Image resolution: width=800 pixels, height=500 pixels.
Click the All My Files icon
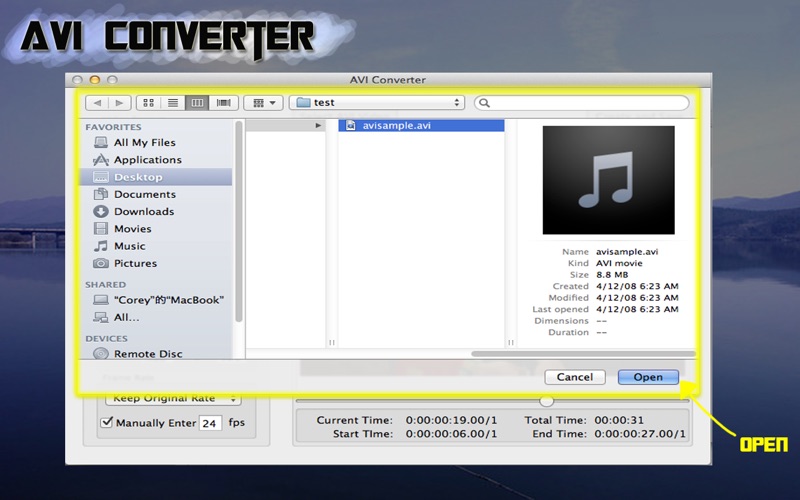[x=101, y=142]
